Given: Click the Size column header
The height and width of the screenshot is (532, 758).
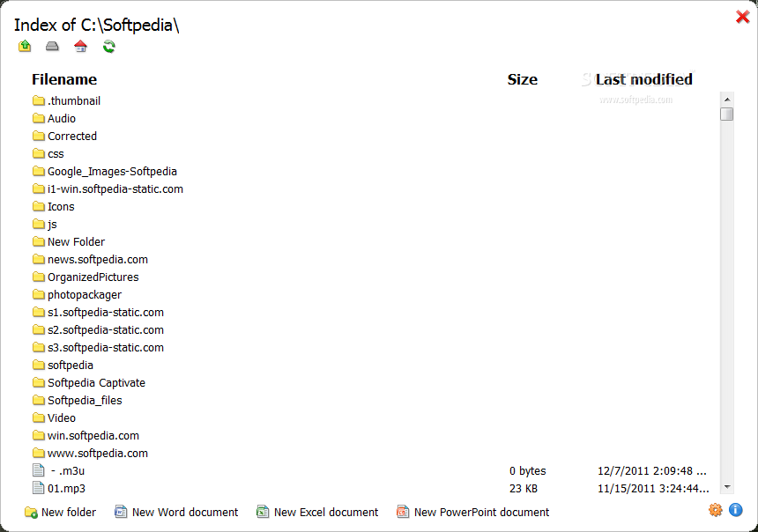Looking at the screenshot, I should tap(522, 79).
